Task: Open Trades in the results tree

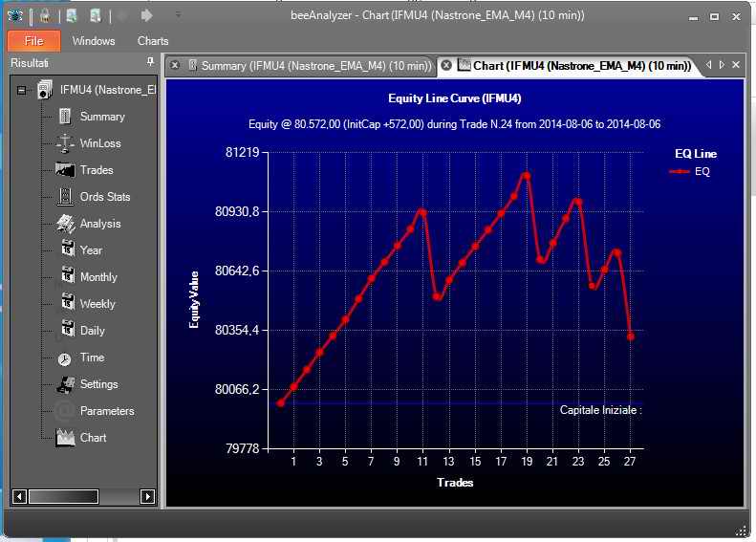Action: click(97, 170)
